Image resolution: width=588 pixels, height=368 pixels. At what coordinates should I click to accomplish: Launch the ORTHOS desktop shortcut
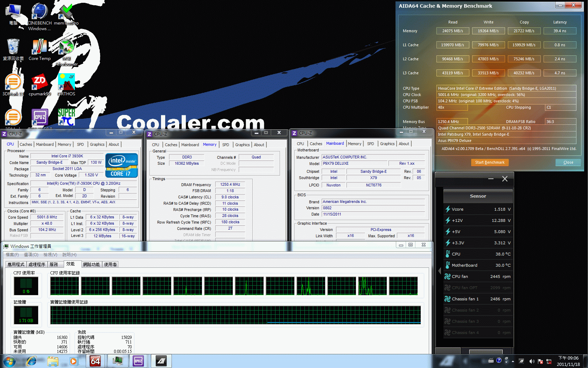(66, 85)
